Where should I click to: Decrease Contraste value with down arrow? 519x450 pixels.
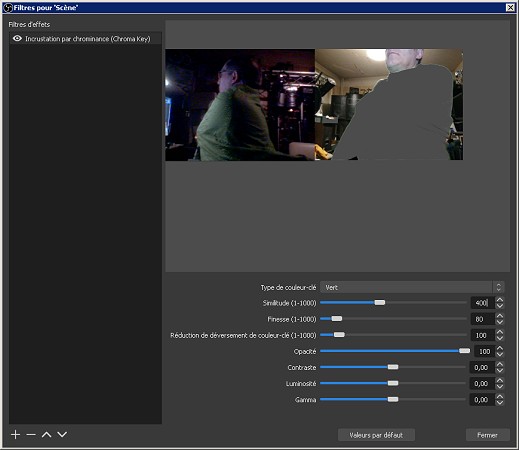pyautogui.click(x=499, y=370)
